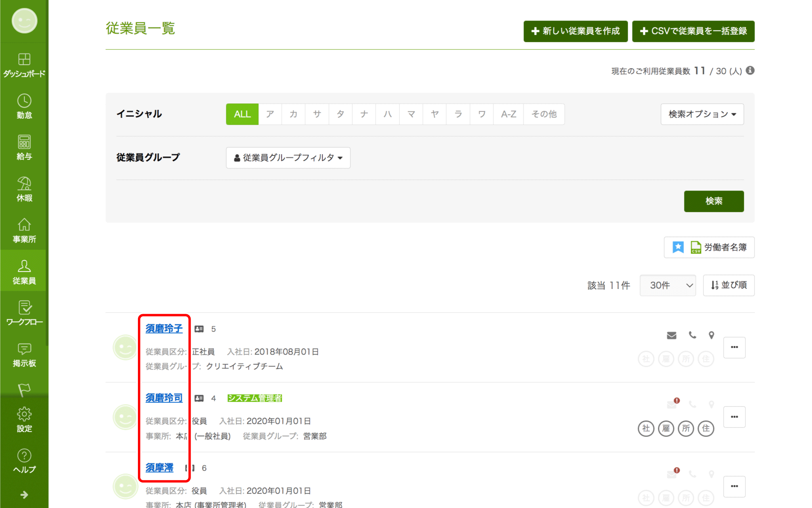
Task: Select the マ initial filter
Action: coord(411,114)
